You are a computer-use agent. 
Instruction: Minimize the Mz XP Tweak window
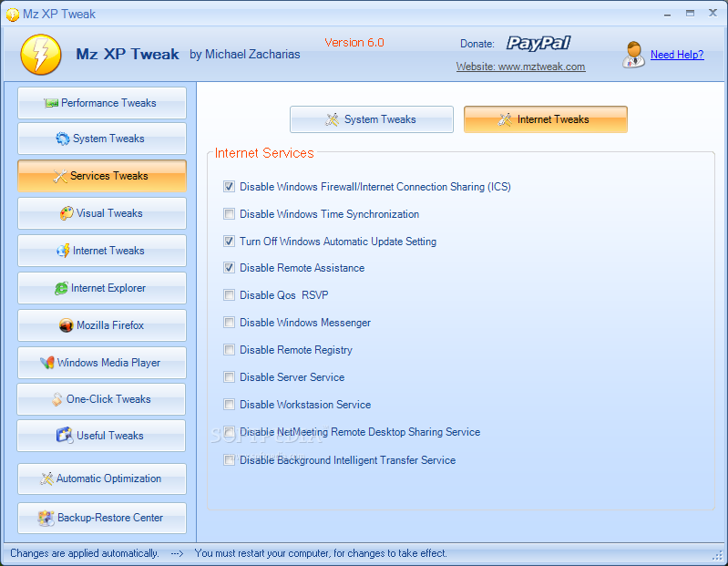[667, 14]
